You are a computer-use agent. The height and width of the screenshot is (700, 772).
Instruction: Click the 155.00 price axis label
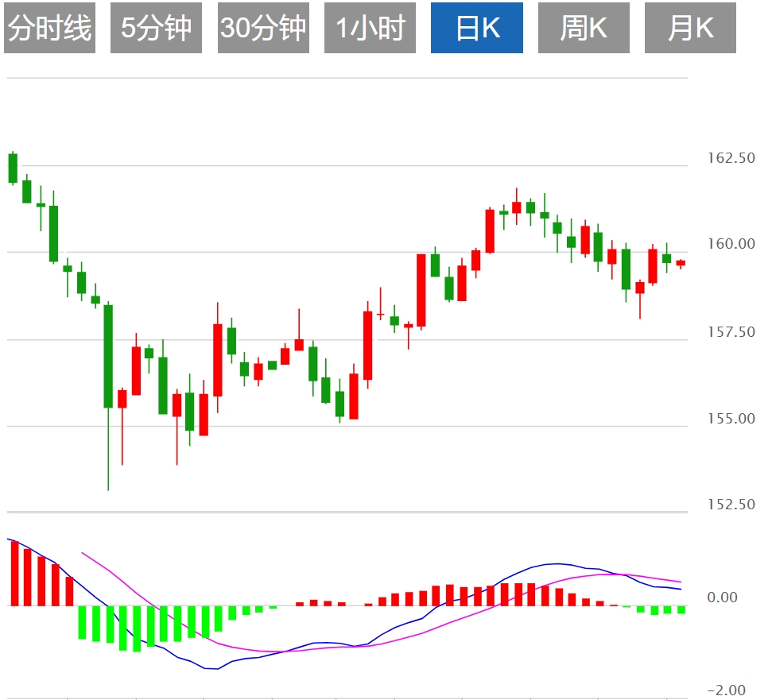[x=731, y=419]
